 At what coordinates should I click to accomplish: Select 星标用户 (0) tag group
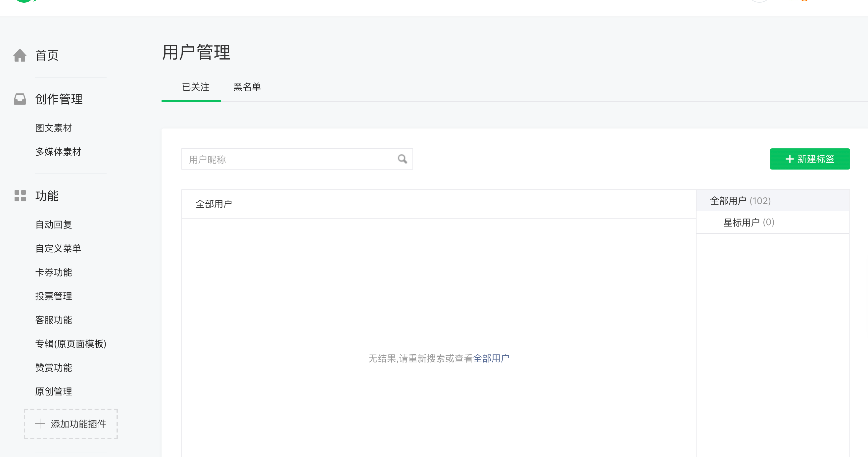coord(748,223)
